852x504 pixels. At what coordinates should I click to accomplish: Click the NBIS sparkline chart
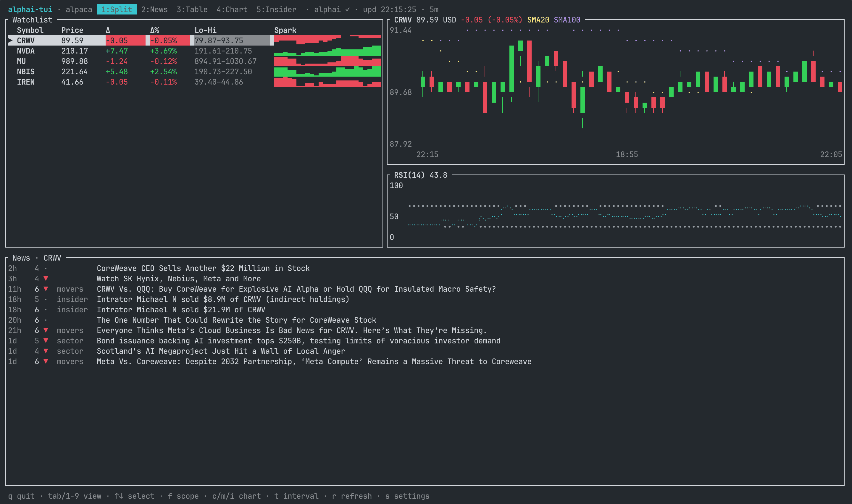coord(327,72)
